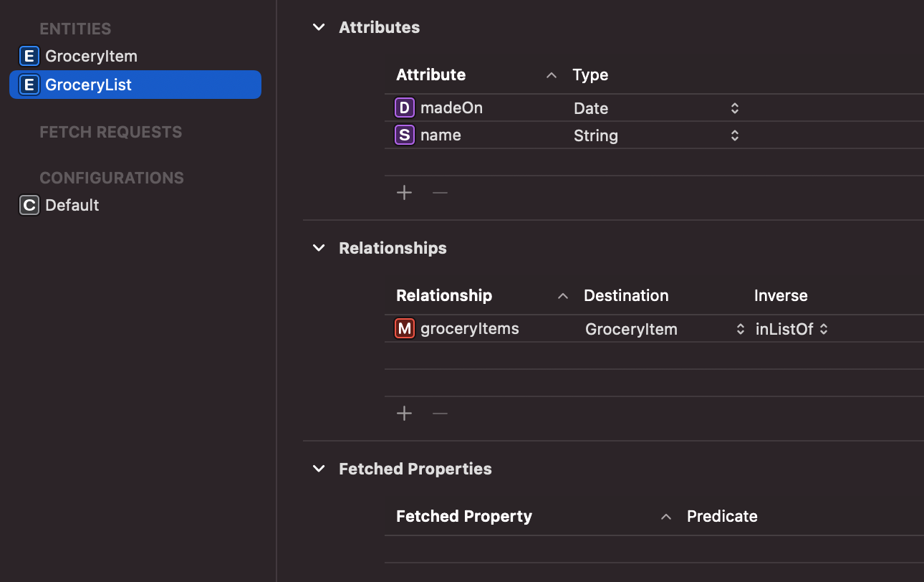This screenshot has height=582, width=924.
Task: Click the GroceryList entity icon
Action: point(29,85)
